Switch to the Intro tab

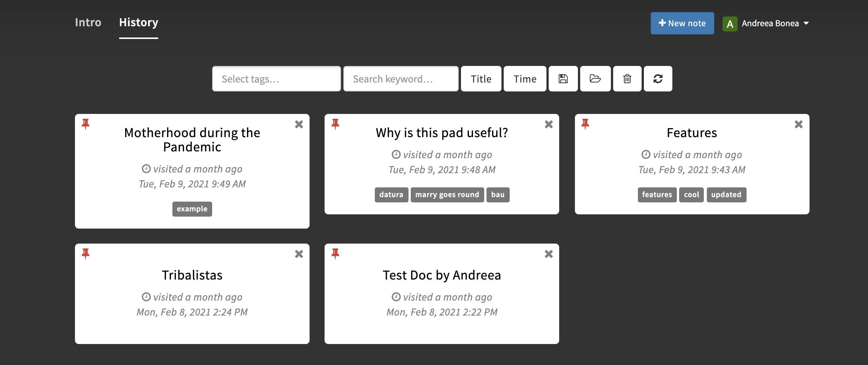click(x=88, y=22)
